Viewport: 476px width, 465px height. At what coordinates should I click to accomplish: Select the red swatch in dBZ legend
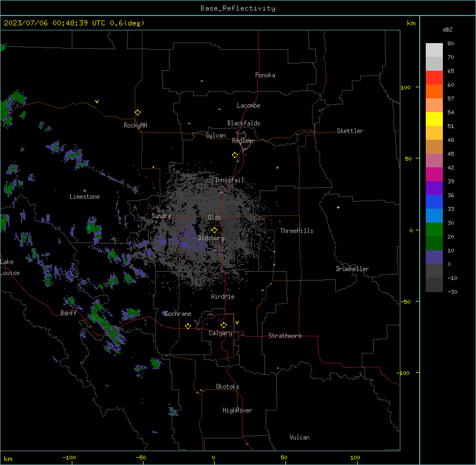[x=434, y=78]
